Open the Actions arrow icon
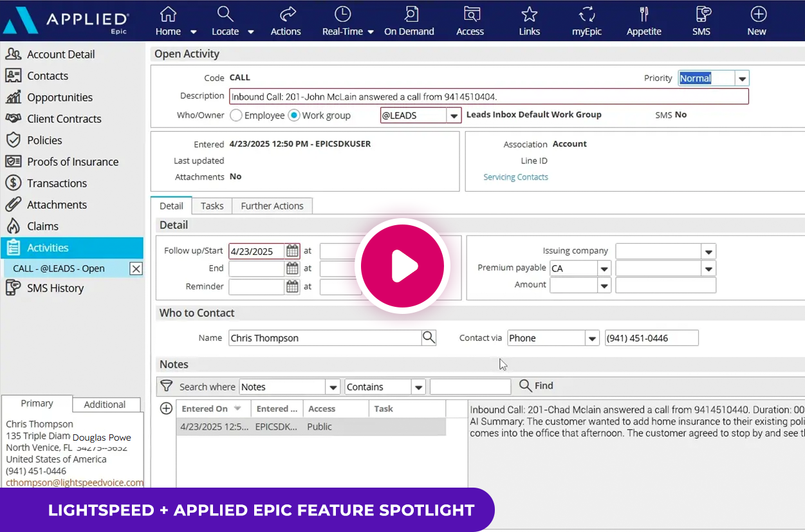The height and width of the screenshot is (532, 805). [x=288, y=14]
